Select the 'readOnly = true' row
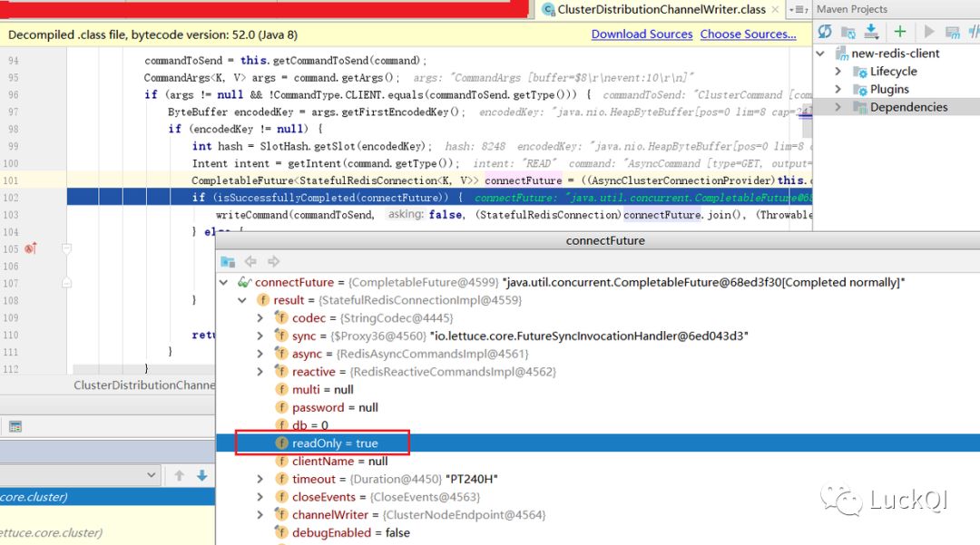The height and width of the screenshot is (545, 980). pyautogui.click(x=597, y=443)
